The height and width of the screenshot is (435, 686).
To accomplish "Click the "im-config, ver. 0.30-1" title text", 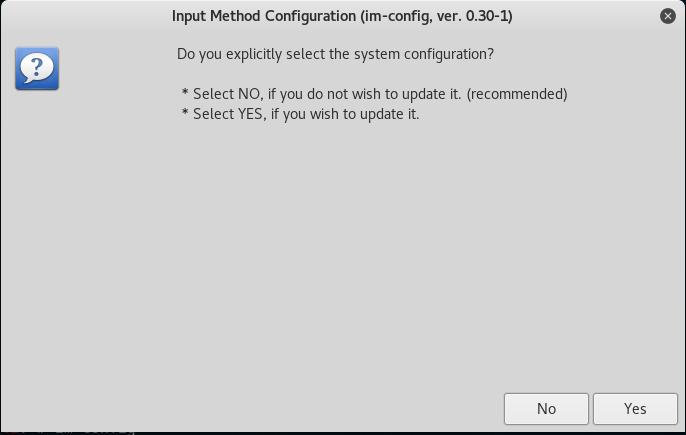I will click(437, 16).
